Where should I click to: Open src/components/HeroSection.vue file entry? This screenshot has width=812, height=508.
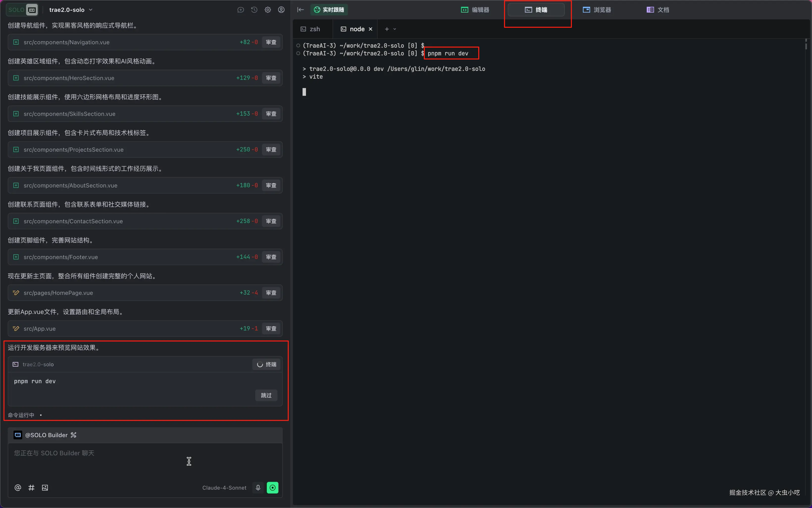click(x=145, y=78)
